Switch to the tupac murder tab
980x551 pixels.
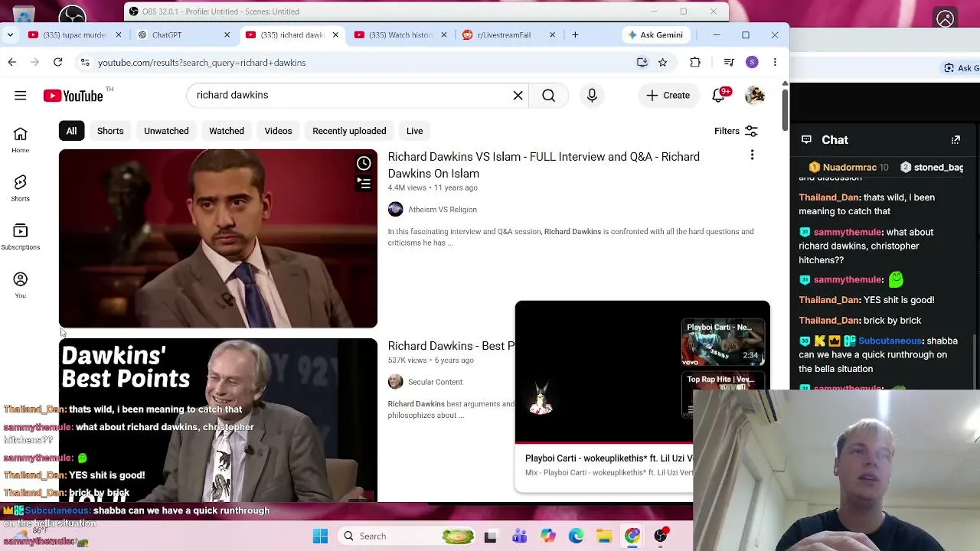75,34
